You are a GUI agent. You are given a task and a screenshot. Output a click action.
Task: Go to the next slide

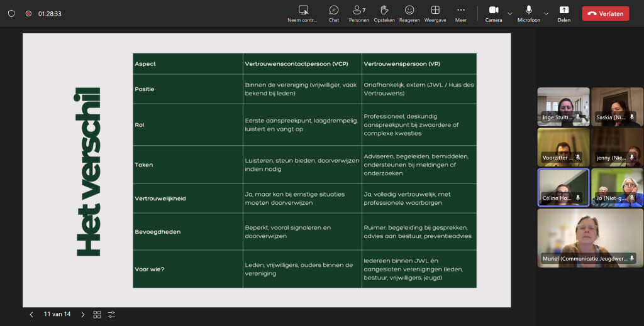coord(82,314)
